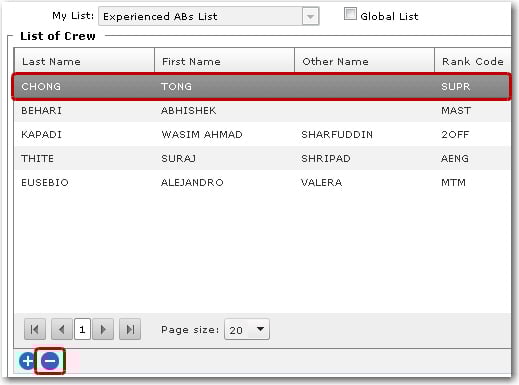This screenshot has height=385, width=519.
Task: Select the THITE SURAJ crew row
Action: tap(262, 159)
